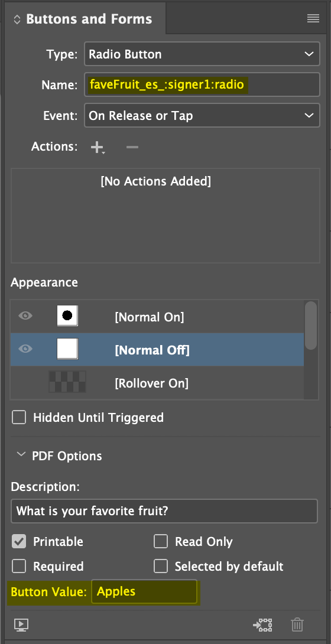Enable Hidden Until Triggered checkbox
This screenshot has width=331, height=644.
pos(18,418)
